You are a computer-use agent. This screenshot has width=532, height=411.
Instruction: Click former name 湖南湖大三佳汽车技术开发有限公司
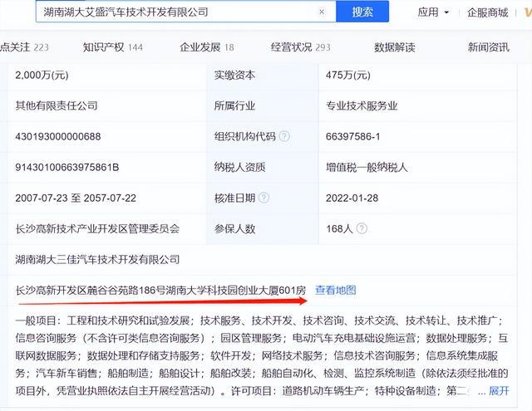click(97, 260)
